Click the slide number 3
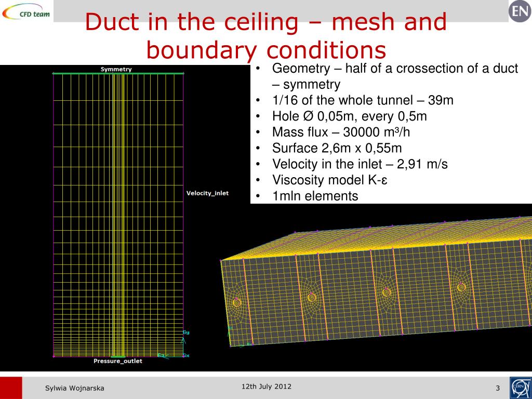Screen dimensions: 532x399 tap(498, 388)
